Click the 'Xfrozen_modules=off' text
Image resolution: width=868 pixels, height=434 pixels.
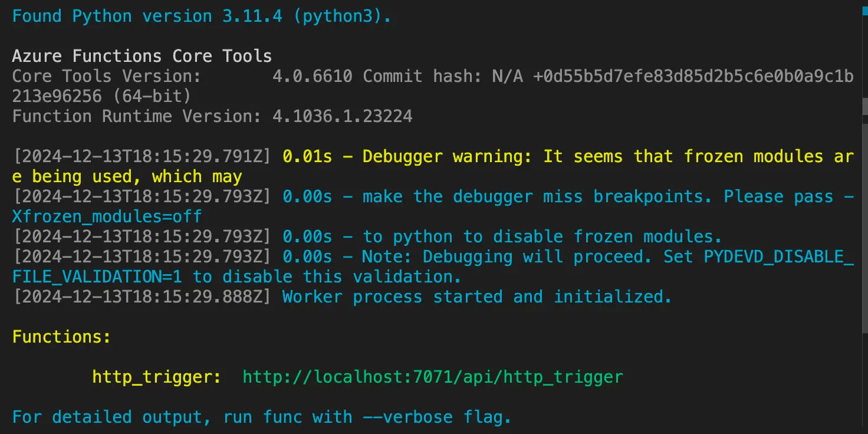pos(107,216)
